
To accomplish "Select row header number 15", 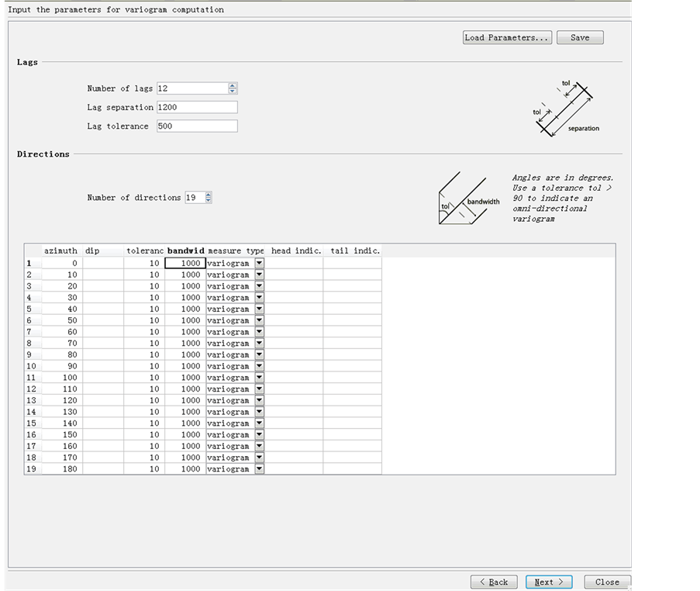I will pos(32,423).
